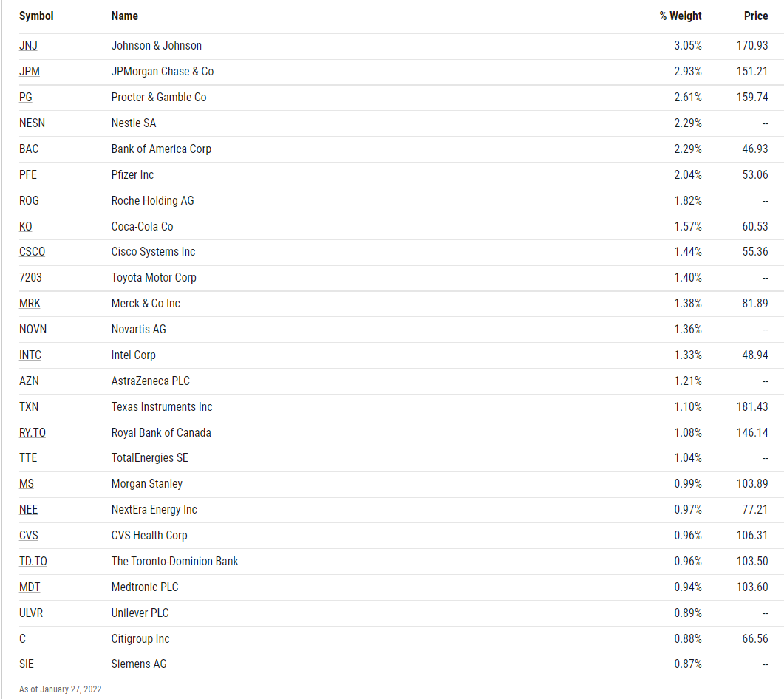Open the BAC stock symbol
The height and width of the screenshot is (699, 784).
tap(29, 149)
